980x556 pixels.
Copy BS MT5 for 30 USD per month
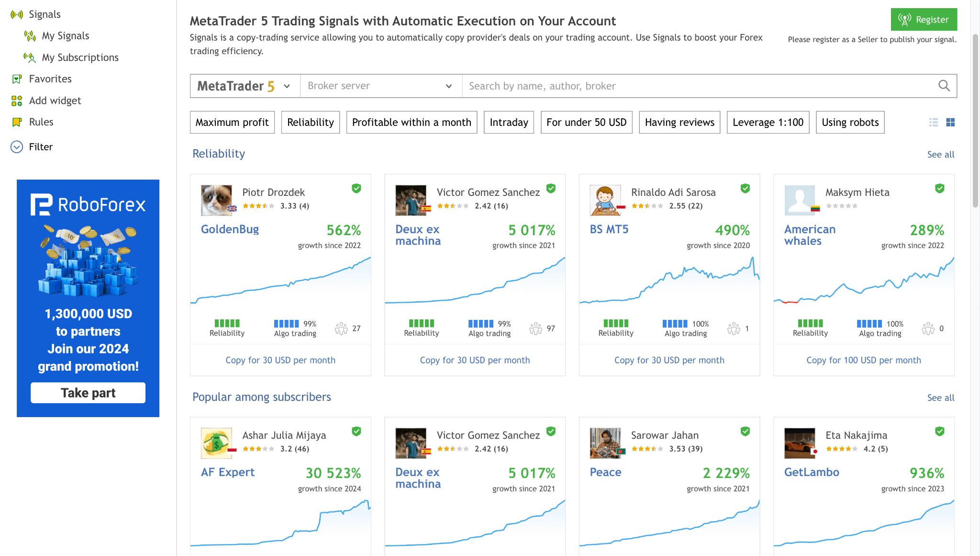point(669,360)
